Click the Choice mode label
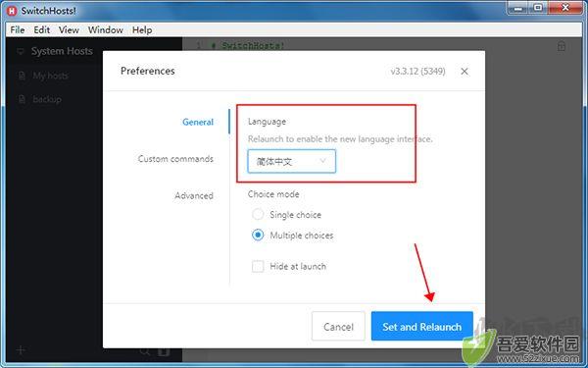The image size is (588, 368). (273, 194)
